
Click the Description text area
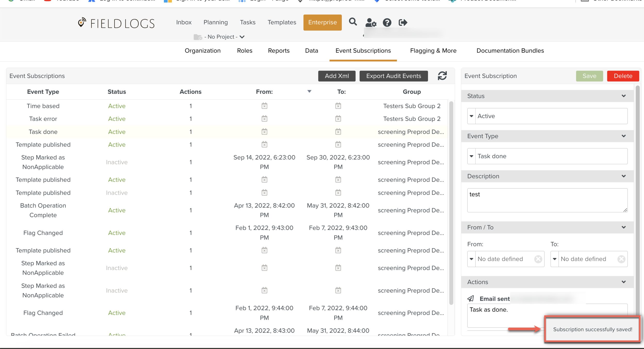coord(547,200)
